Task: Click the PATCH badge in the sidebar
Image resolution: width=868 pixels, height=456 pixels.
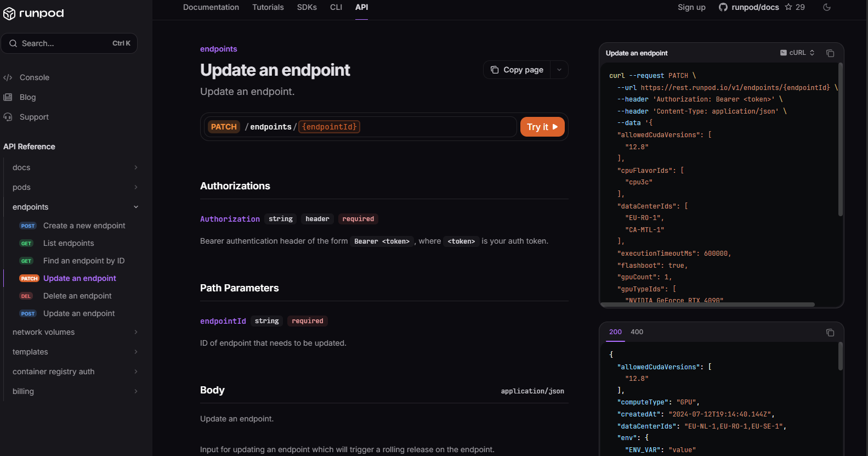Action: [x=29, y=278]
